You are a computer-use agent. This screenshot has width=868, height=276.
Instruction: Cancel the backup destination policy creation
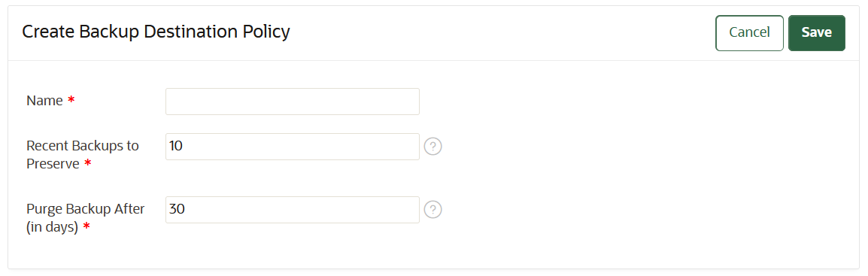[750, 32]
